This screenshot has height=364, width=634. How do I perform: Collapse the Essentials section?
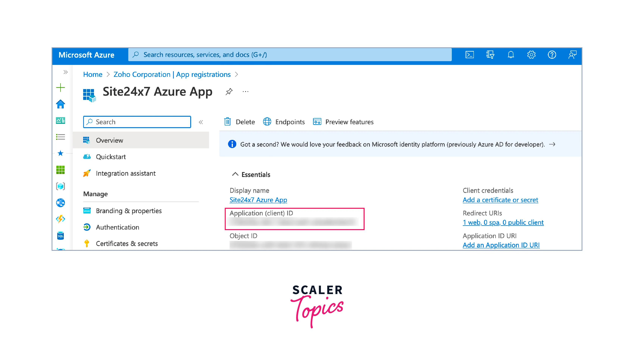pyautogui.click(x=235, y=174)
